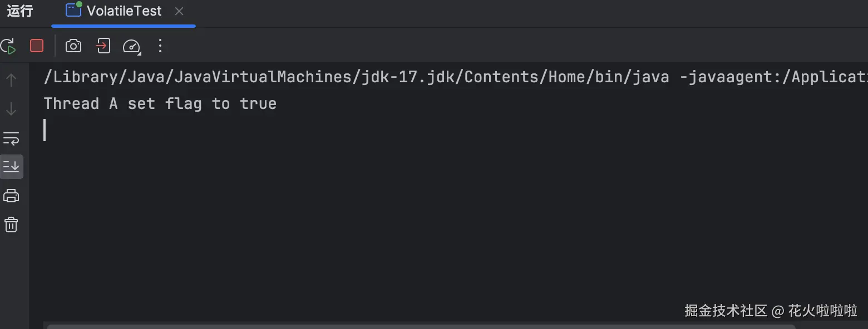Click the red arrow-into-box exit icon
The image size is (868, 329).
click(103, 46)
